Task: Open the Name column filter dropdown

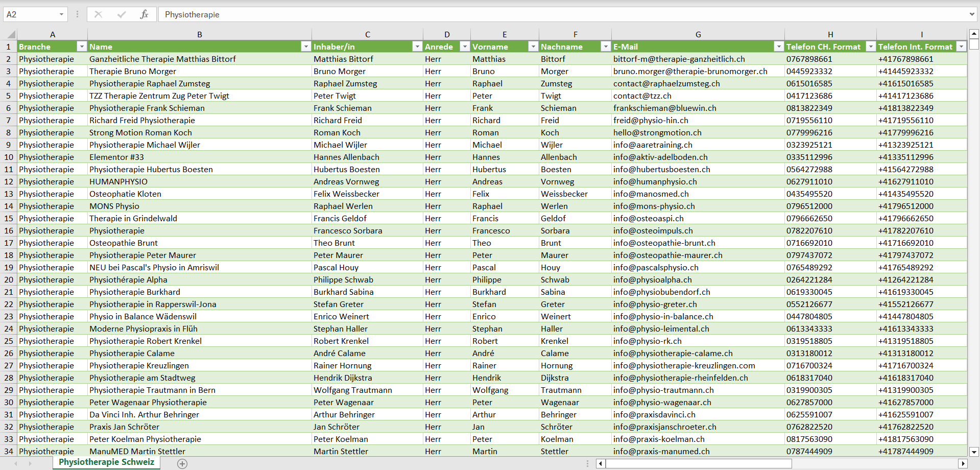Action: point(306,46)
